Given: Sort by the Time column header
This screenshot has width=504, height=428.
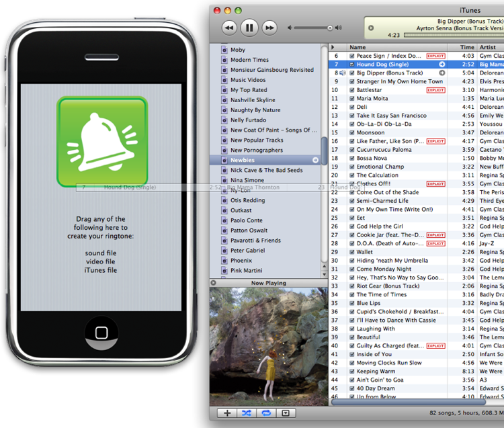Looking at the screenshot, I should coord(462,47).
